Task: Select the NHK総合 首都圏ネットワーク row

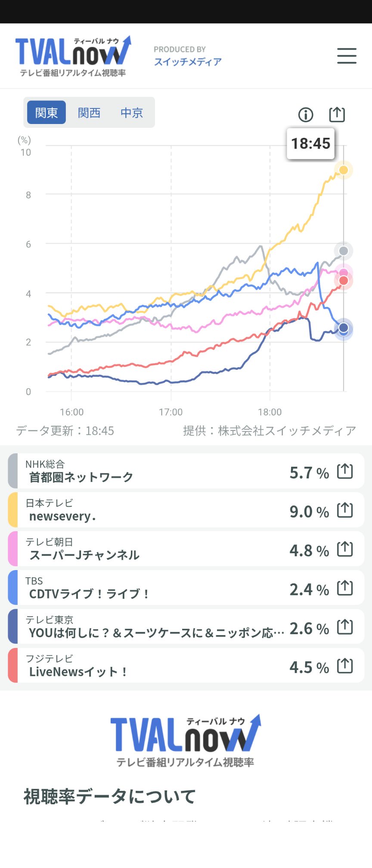Action: pyautogui.click(x=186, y=471)
